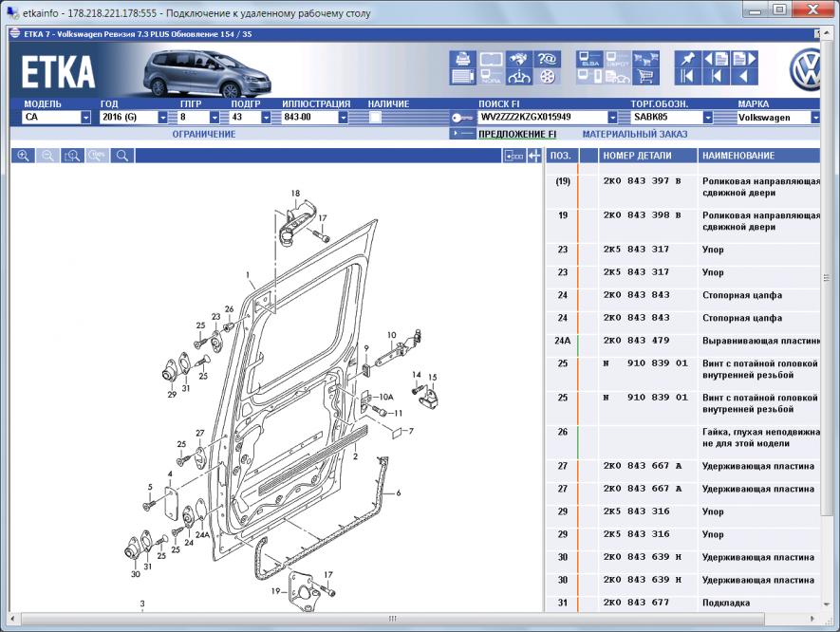This screenshot has height=632, width=840.
Task: Click the ПОЗ. column header
Action: [x=561, y=156]
